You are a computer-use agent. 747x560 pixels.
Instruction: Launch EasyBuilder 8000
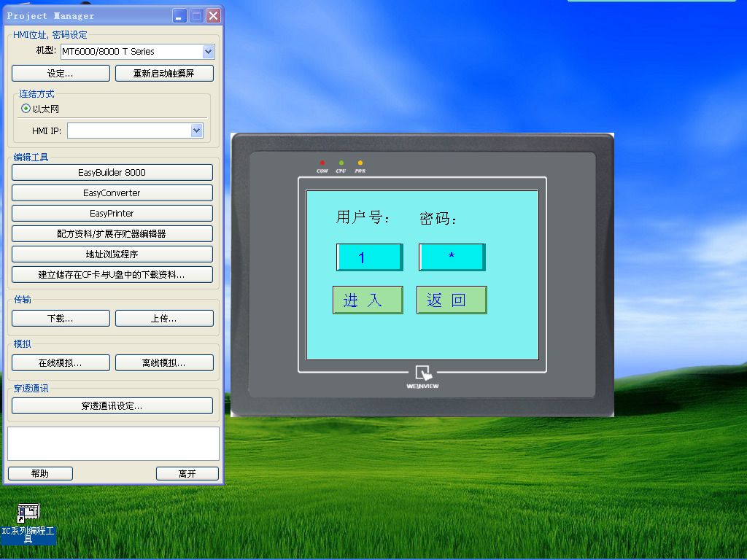(x=112, y=172)
